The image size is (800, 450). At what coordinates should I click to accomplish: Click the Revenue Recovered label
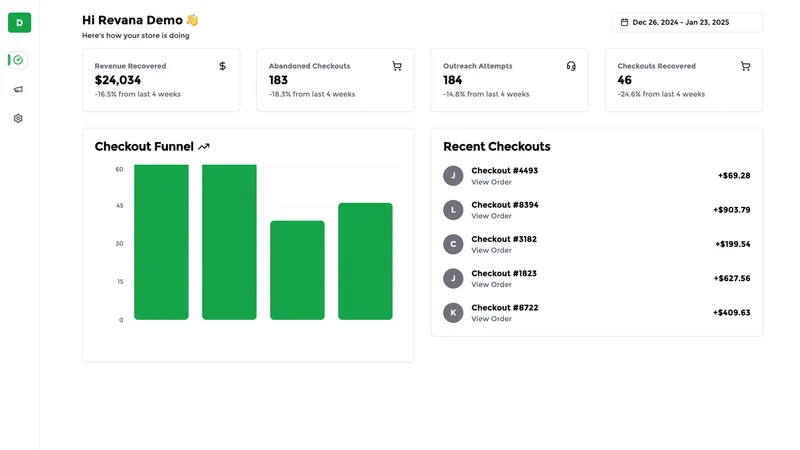coord(130,66)
